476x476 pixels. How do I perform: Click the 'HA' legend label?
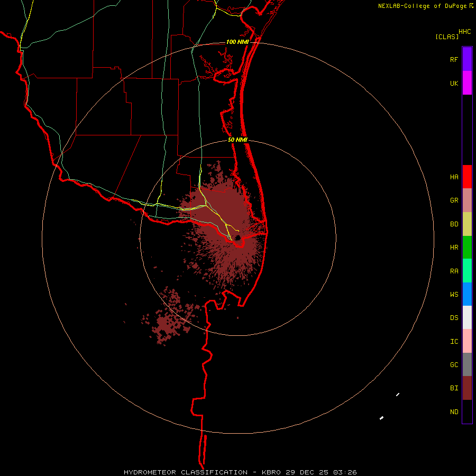pyautogui.click(x=454, y=177)
